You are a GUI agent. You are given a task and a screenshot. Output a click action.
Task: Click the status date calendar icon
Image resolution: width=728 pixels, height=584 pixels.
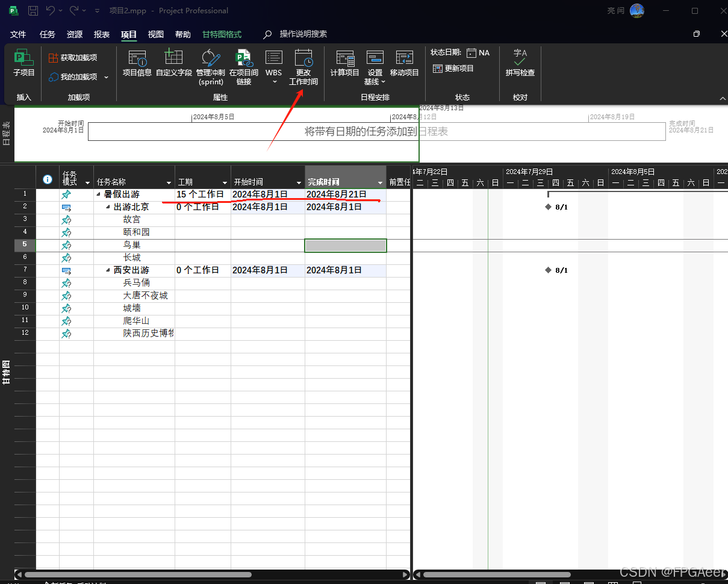click(x=471, y=53)
